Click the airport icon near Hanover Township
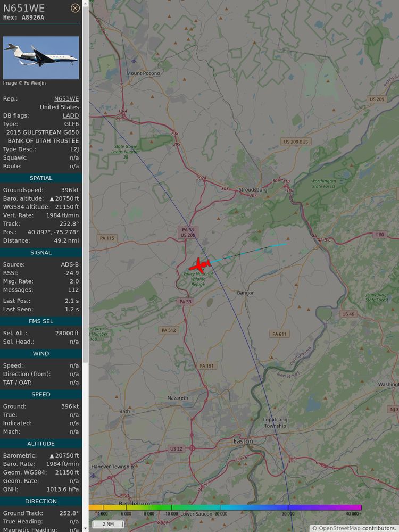This screenshot has width=399, height=532. tap(93, 476)
